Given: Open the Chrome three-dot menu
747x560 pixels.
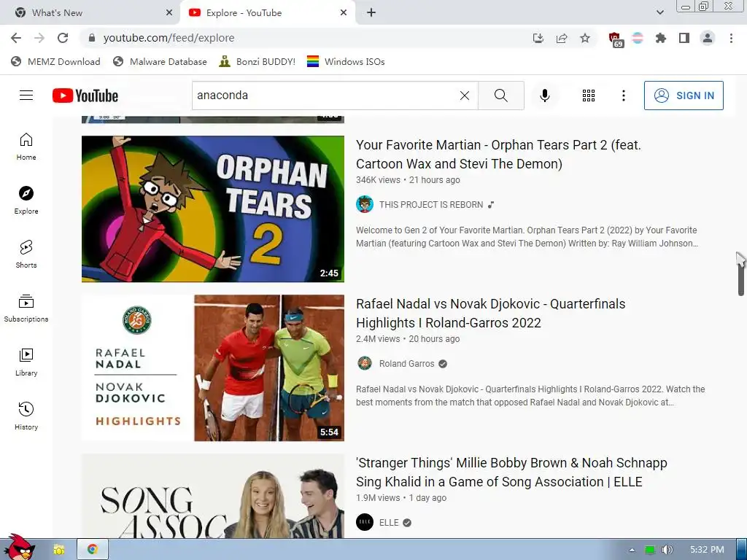Looking at the screenshot, I should point(731,38).
